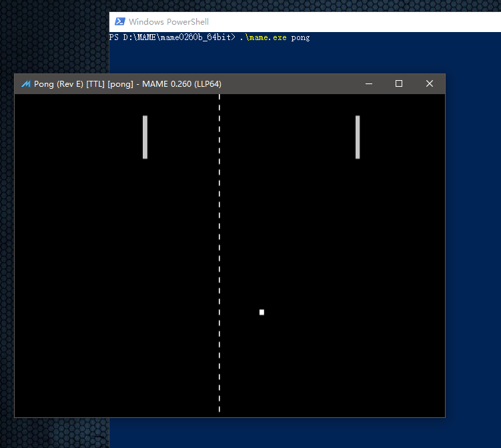This screenshot has height=448, width=501.
Task: Click the left Pong paddle
Action: (x=145, y=137)
